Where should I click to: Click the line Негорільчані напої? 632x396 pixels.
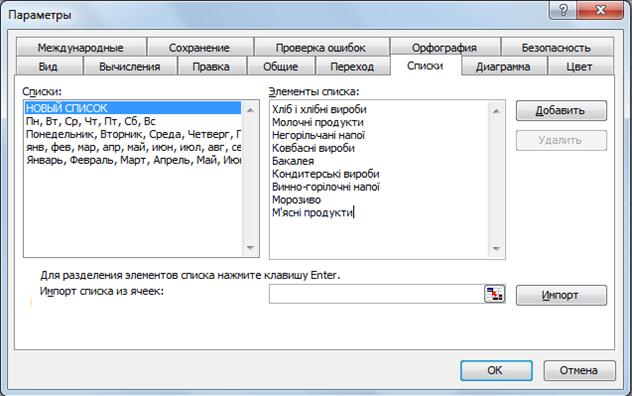click(318, 135)
